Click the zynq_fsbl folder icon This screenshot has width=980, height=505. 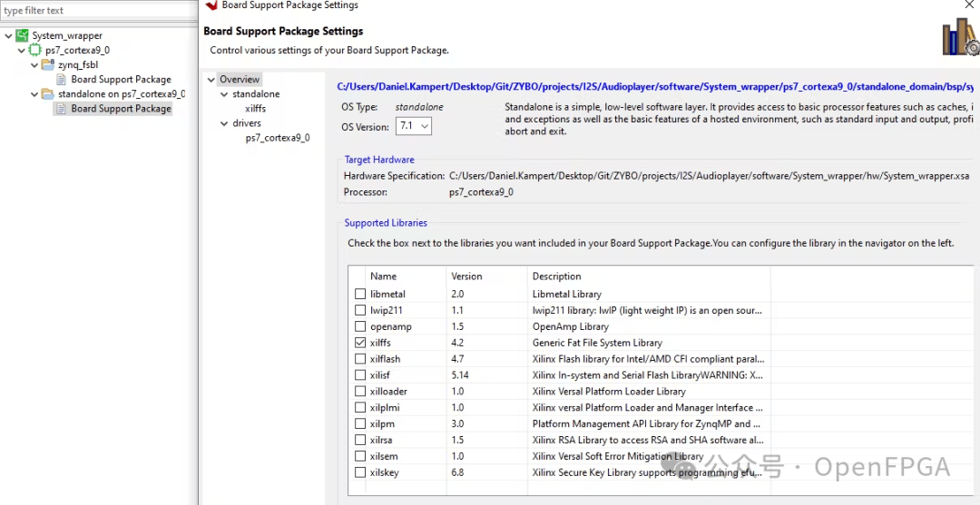(47, 64)
